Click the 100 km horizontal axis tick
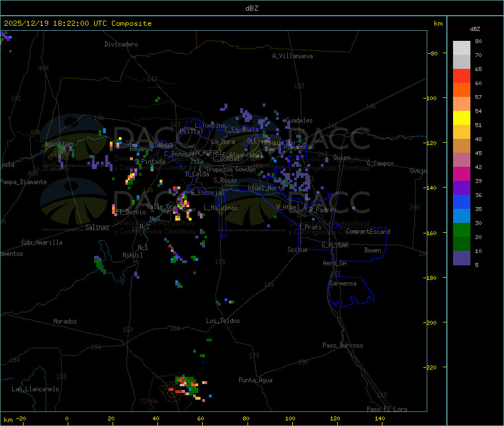This screenshot has height=426, width=504. point(290,418)
